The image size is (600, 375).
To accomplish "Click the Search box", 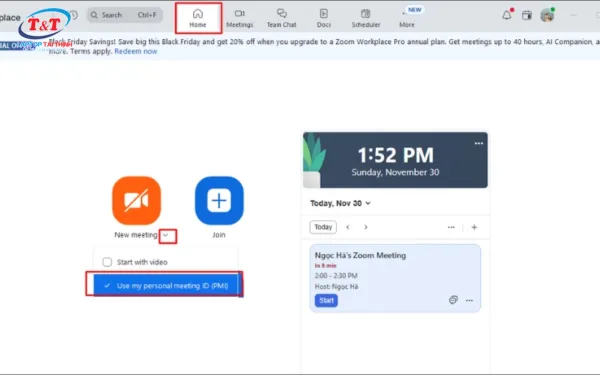I will pyautogui.click(x=125, y=15).
